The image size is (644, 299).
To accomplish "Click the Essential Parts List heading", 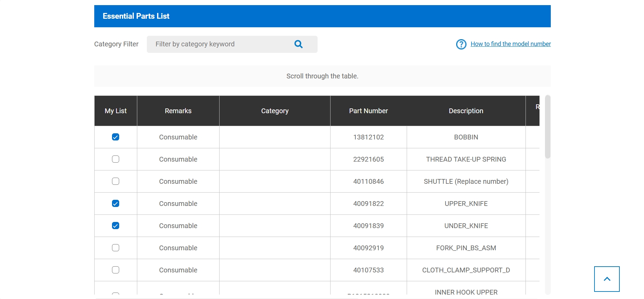I will tap(136, 16).
